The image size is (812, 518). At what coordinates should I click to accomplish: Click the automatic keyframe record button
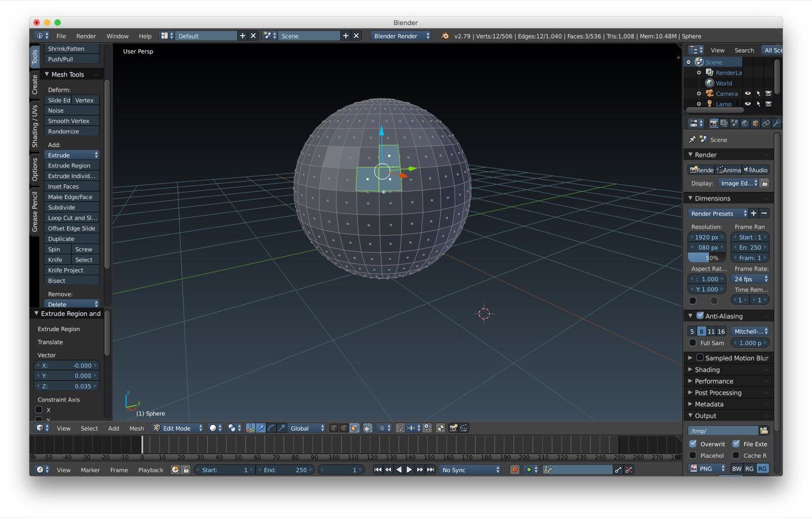point(515,470)
